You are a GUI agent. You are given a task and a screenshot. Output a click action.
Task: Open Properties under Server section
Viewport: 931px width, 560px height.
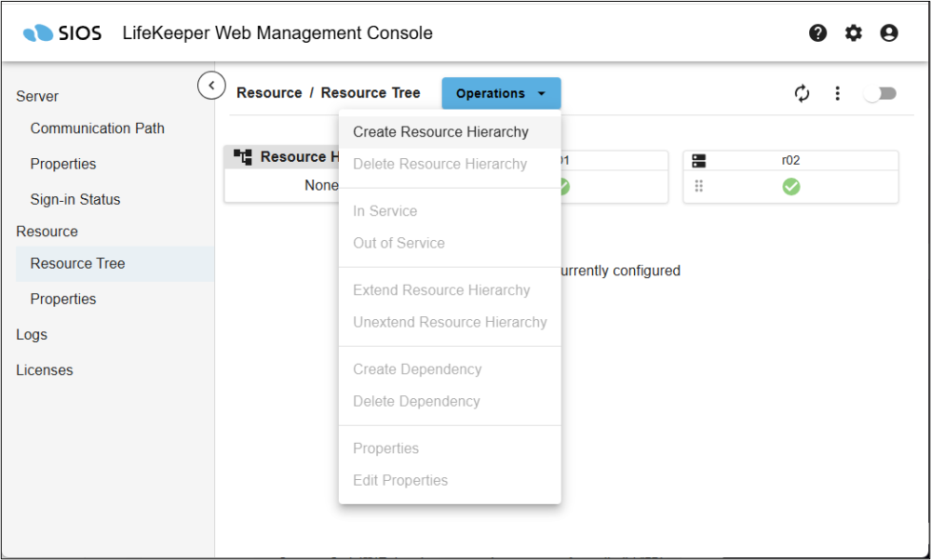tap(63, 164)
